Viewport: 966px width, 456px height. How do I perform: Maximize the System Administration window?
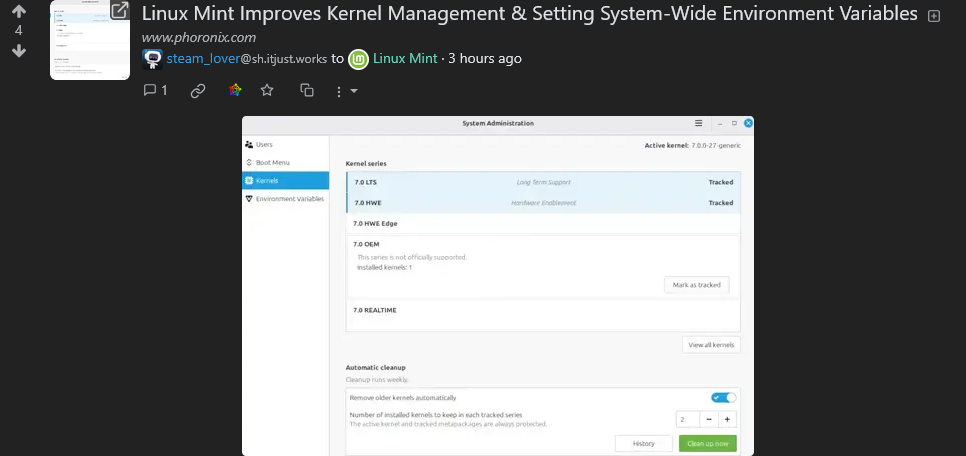pos(734,123)
